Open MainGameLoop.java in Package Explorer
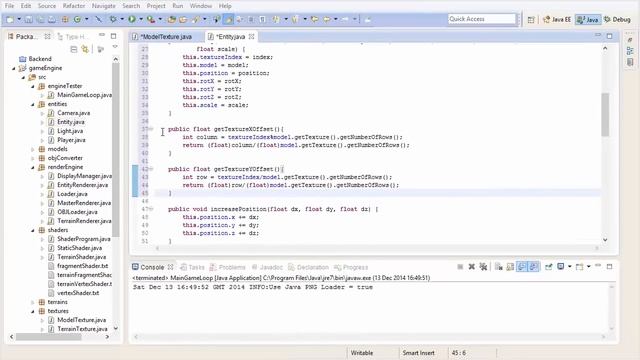This screenshot has width=640, height=360. click(x=84, y=95)
